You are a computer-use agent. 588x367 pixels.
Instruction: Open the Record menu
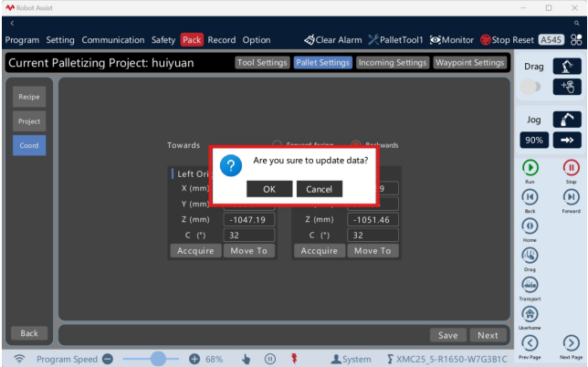(222, 40)
